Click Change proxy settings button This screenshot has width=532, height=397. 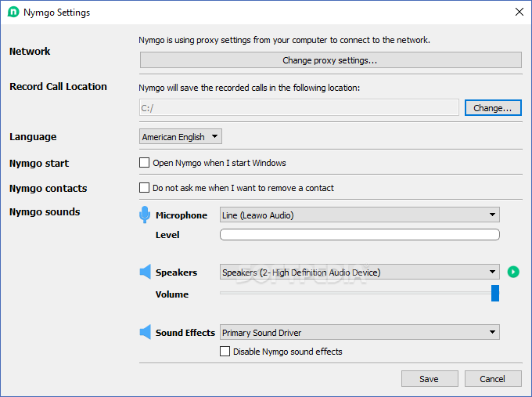[331, 60]
